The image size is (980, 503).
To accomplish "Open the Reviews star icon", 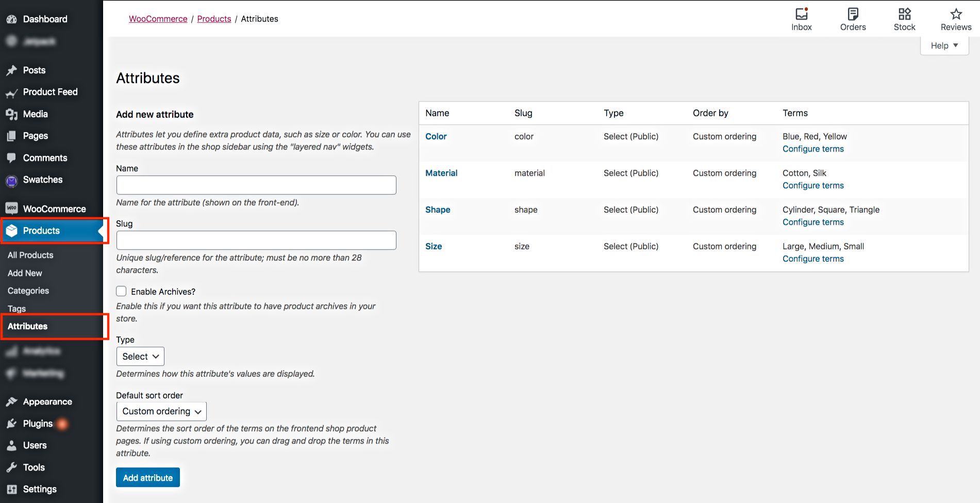I will click(x=956, y=14).
